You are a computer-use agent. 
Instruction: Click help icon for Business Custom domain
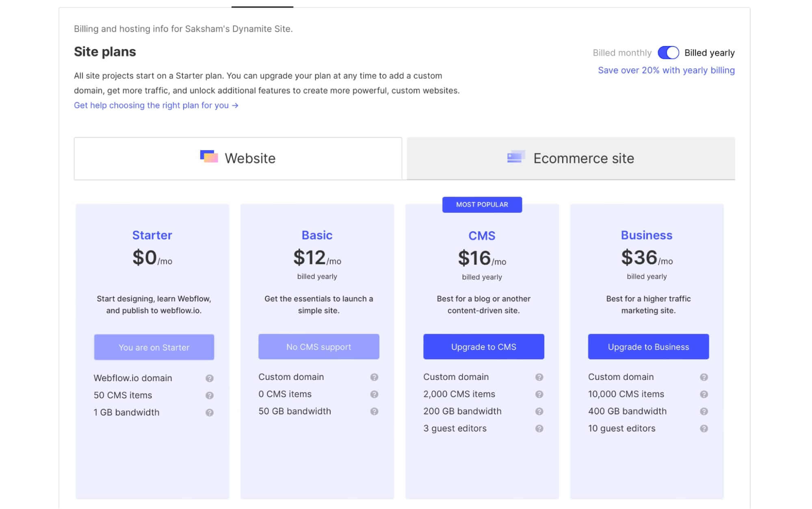[704, 377]
